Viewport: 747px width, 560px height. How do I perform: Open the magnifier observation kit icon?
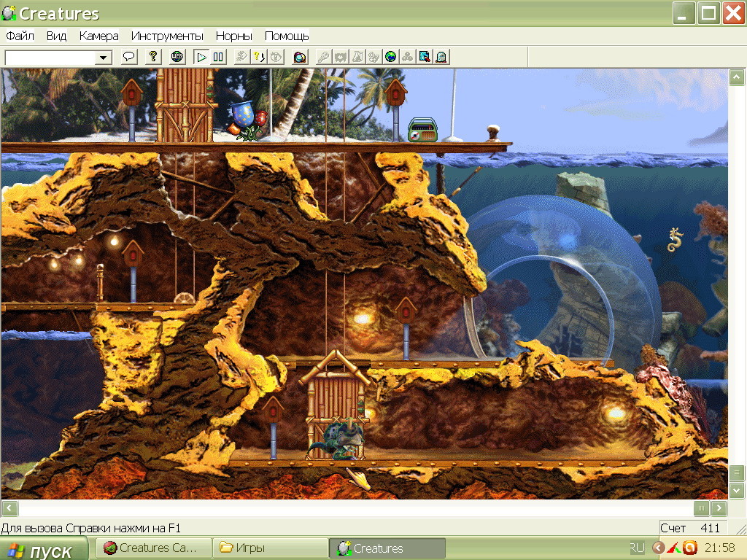(x=424, y=57)
